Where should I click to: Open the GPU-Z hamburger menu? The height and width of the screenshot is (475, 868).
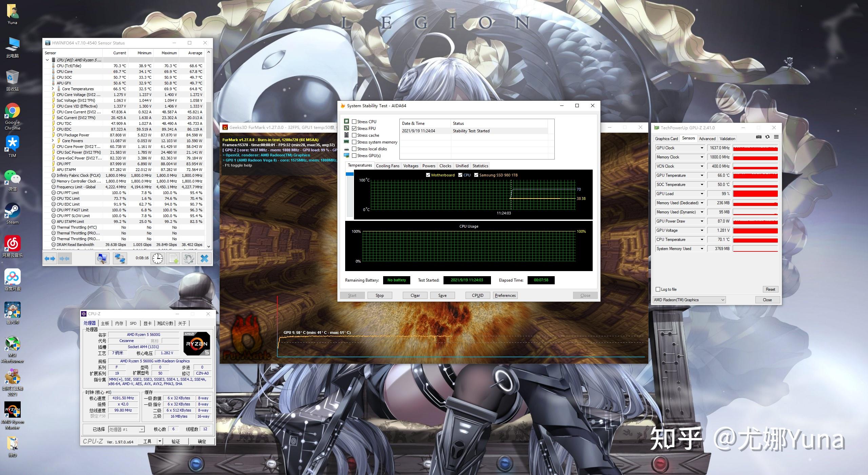pyautogui.click(x=776, y=137)
